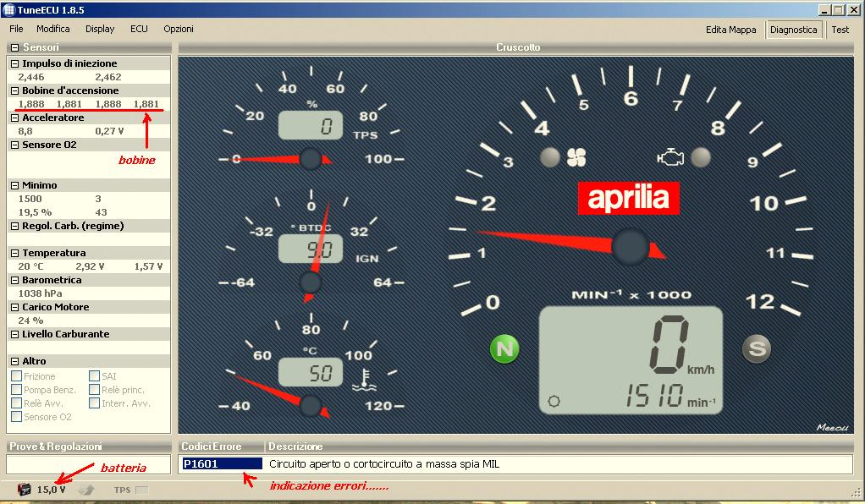Click the engine MIL symbol on the dashboard
Viewport: 865px width, 504px height.
click(x=670, y=157)
